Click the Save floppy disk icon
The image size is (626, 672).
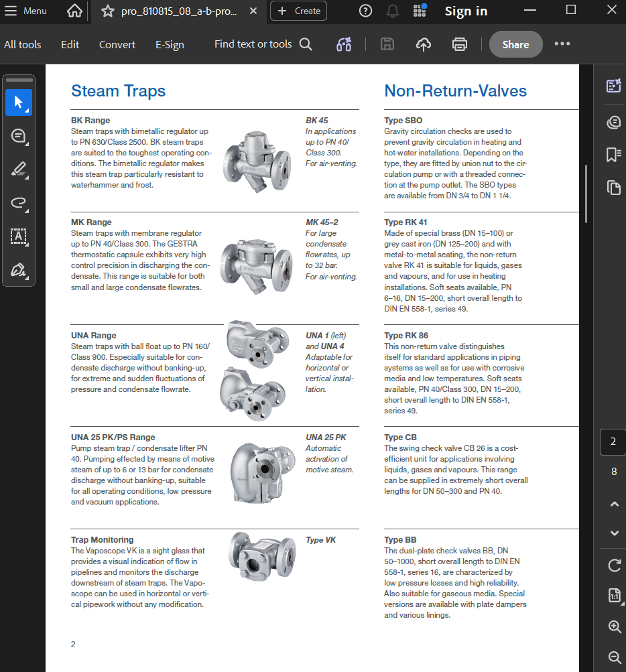coord(387,44)
